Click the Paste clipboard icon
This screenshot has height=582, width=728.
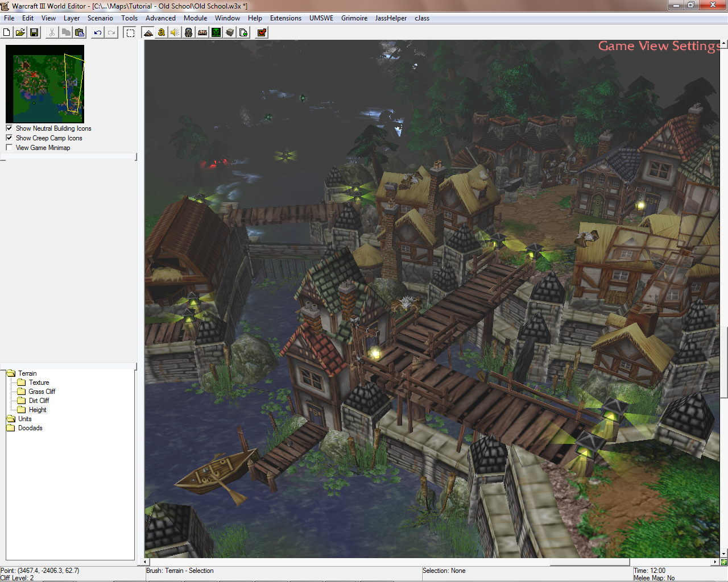pyautogui.click(x=80, y=32)
